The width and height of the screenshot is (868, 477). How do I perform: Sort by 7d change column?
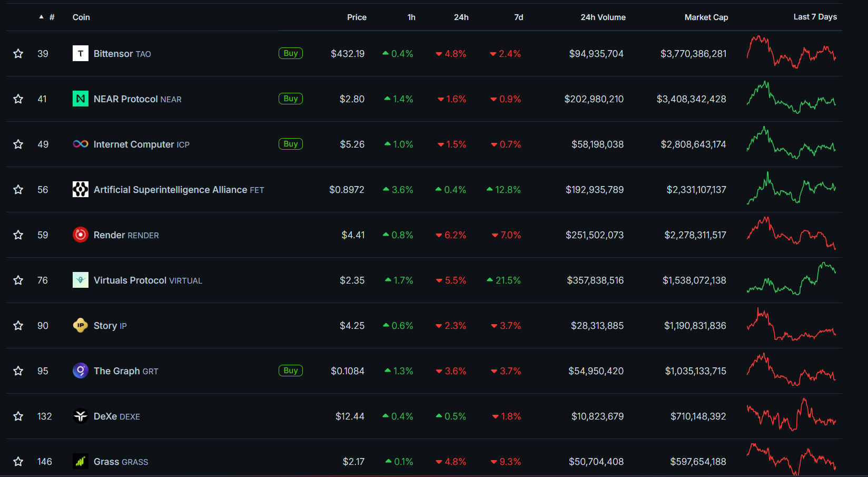click(x=519, y=17)
